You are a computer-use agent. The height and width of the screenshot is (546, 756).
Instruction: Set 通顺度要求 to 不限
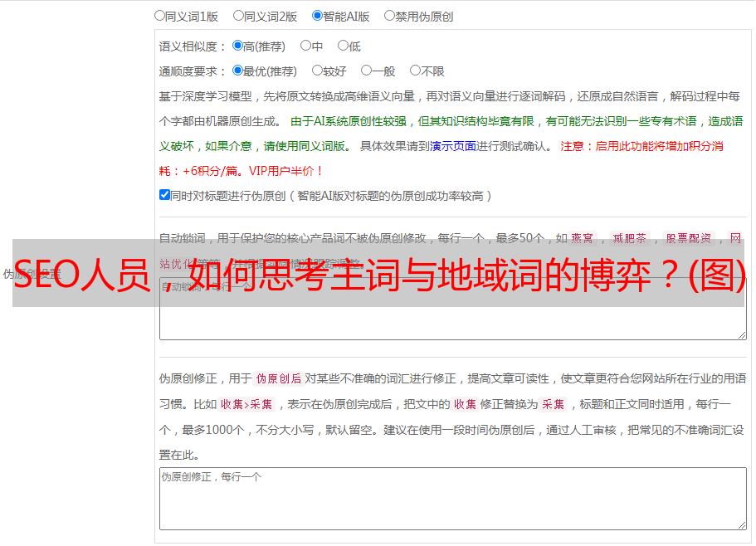pos(415,71)
